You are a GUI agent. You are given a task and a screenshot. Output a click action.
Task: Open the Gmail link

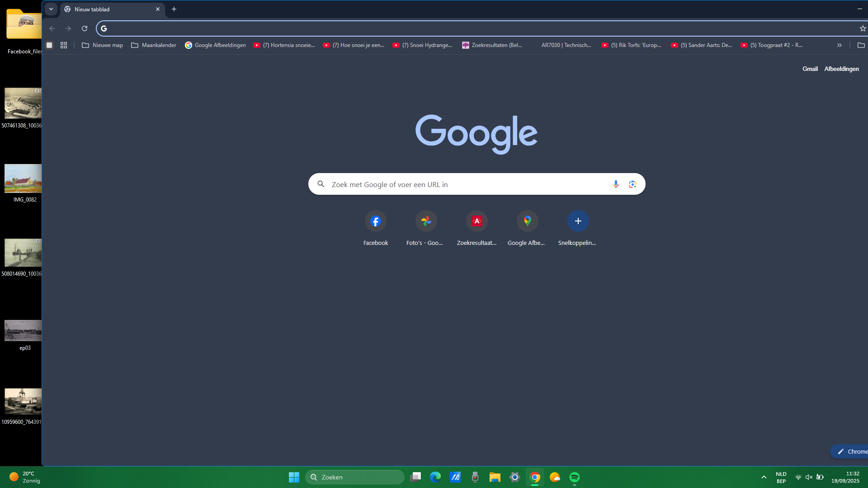pyautogui.click(x=810, y=69)
